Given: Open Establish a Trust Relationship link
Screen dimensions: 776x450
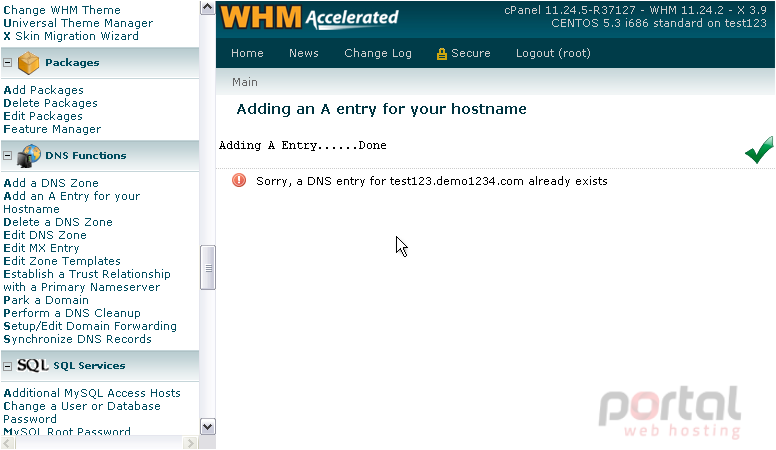Looking at the screenshot, I should pos(87,280).
